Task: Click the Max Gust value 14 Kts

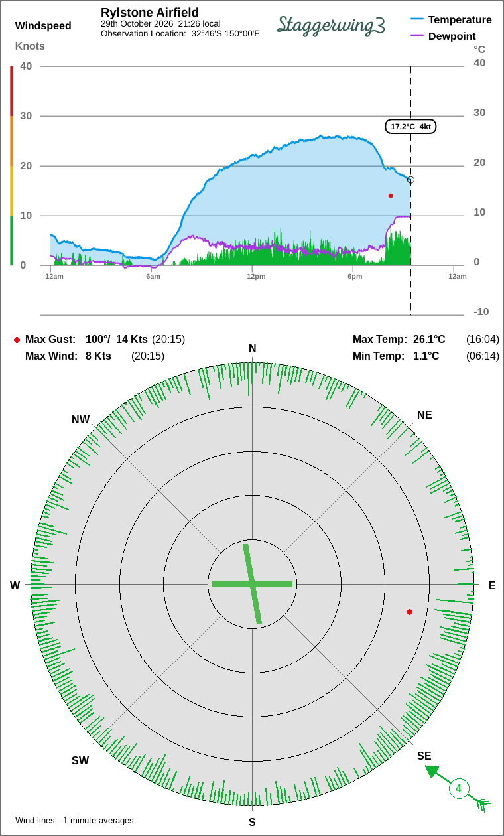Action: (132, 340)
